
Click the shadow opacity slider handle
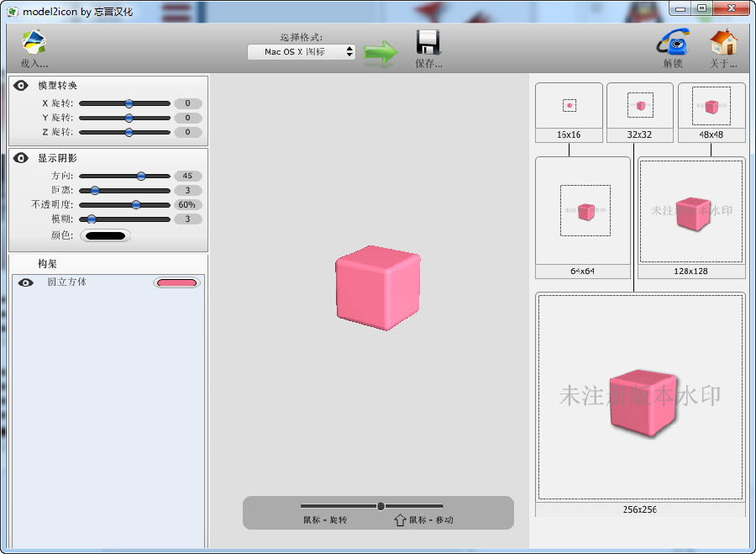pyautogui.click(x=136, y=204)
